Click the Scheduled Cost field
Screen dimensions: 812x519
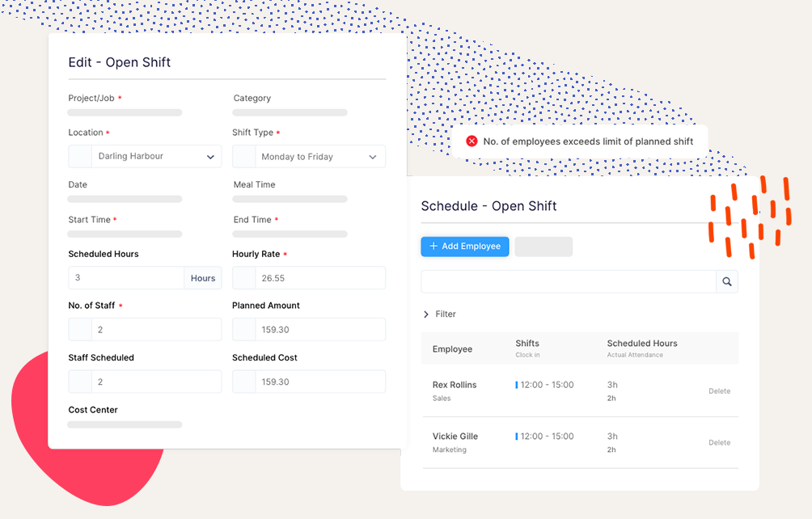click(319, 382)
